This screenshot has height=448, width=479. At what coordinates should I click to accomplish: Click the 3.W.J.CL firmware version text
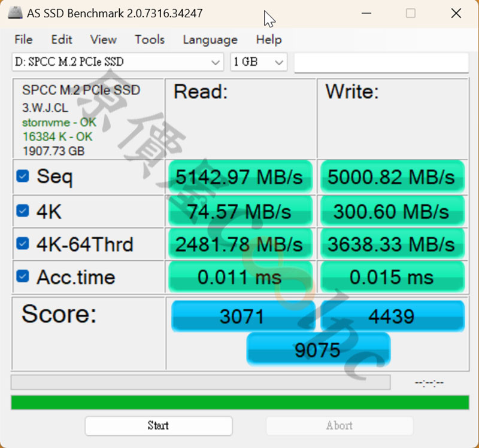46,108
